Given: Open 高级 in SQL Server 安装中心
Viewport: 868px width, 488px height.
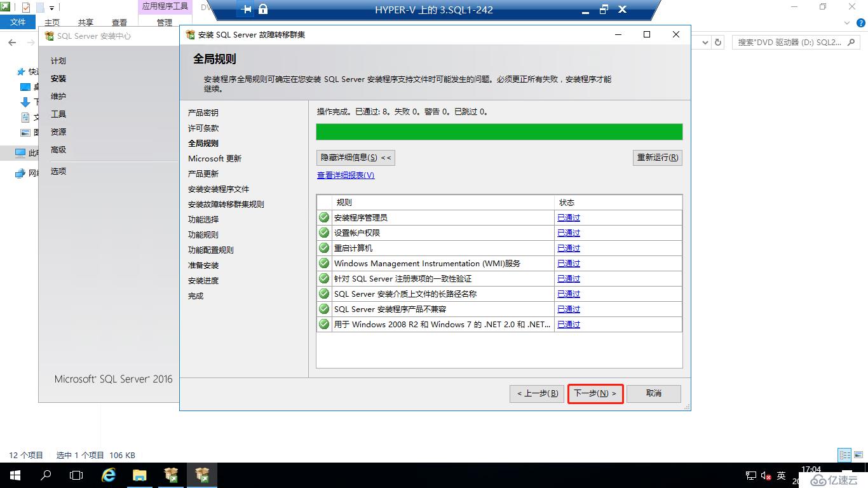Looking at the screenshot, I should pyautogui.click(x=58, y=149).
